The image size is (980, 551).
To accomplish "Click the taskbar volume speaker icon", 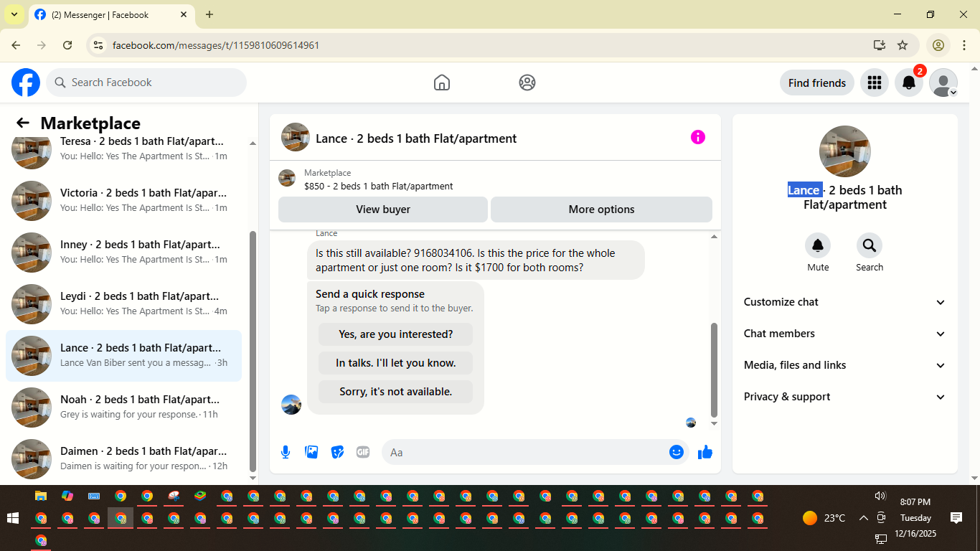I will point(880,496).
